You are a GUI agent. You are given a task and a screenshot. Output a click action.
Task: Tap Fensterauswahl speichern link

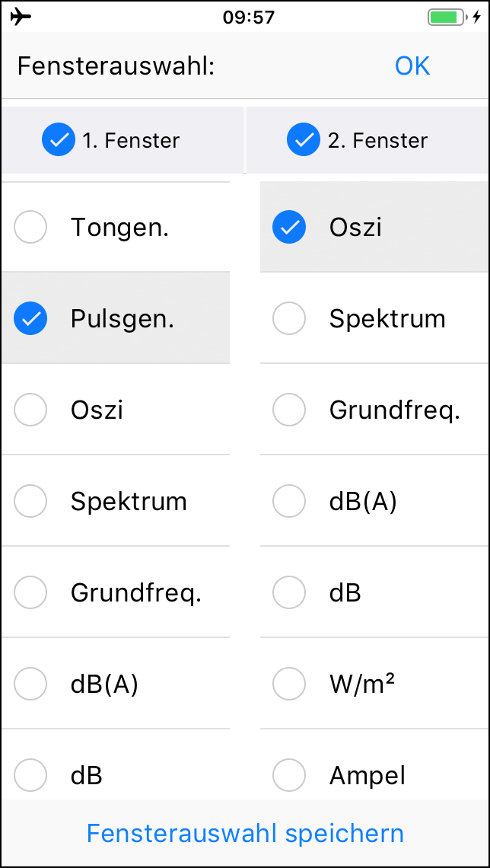pyautogui.click(x=245, y=833)
